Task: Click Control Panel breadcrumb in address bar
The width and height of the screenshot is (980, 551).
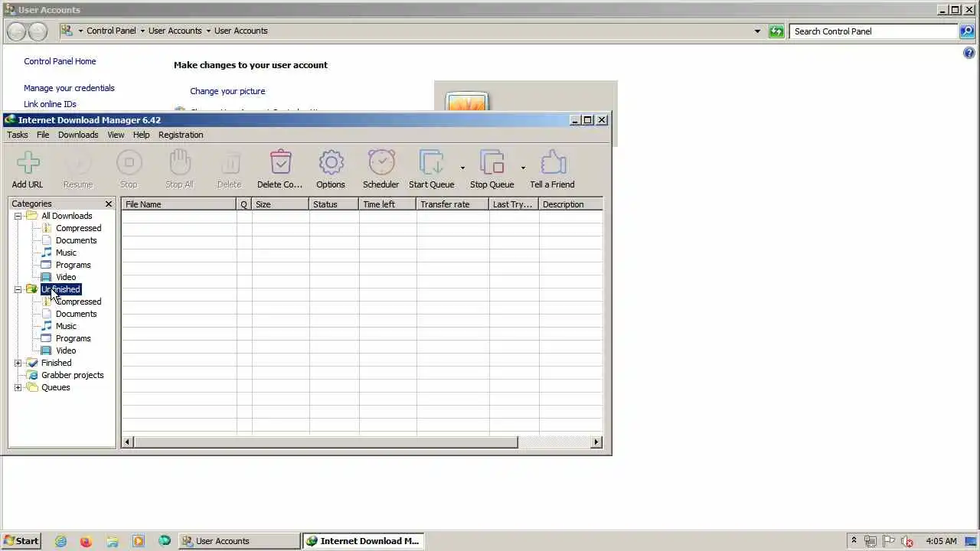Action: point(111,31)
